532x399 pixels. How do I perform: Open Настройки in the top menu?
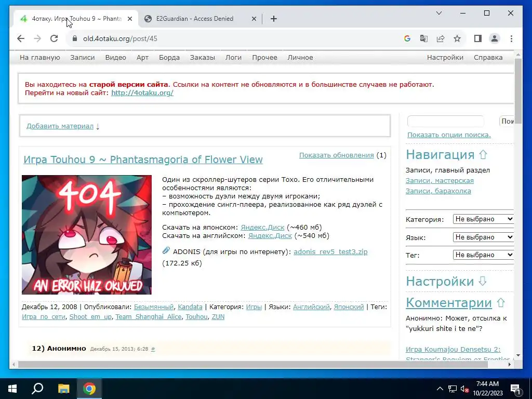[x=445, y=57]
